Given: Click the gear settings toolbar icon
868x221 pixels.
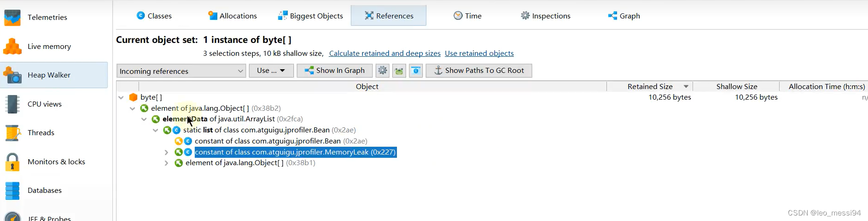Looking at the screenshot, I should [383, 71].
